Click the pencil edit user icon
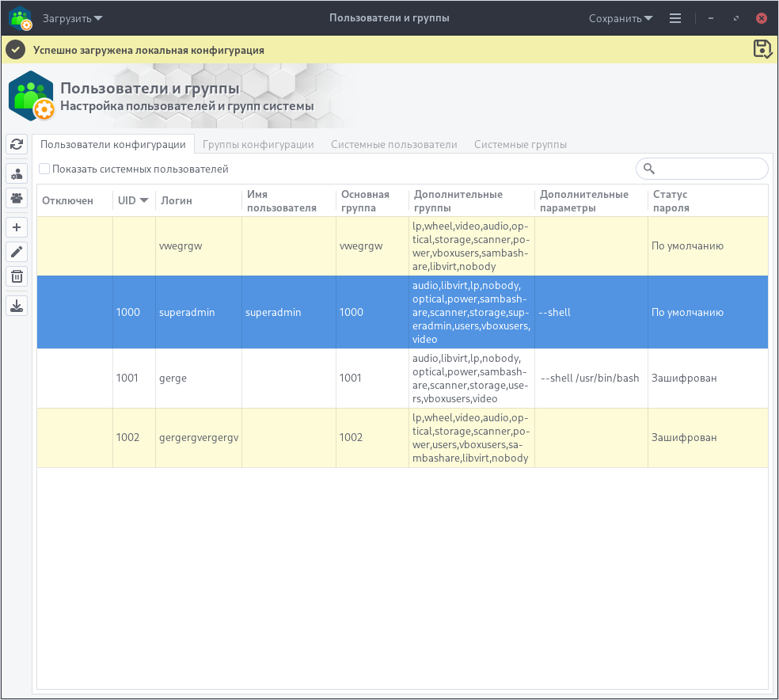 [x=17, y=252]
